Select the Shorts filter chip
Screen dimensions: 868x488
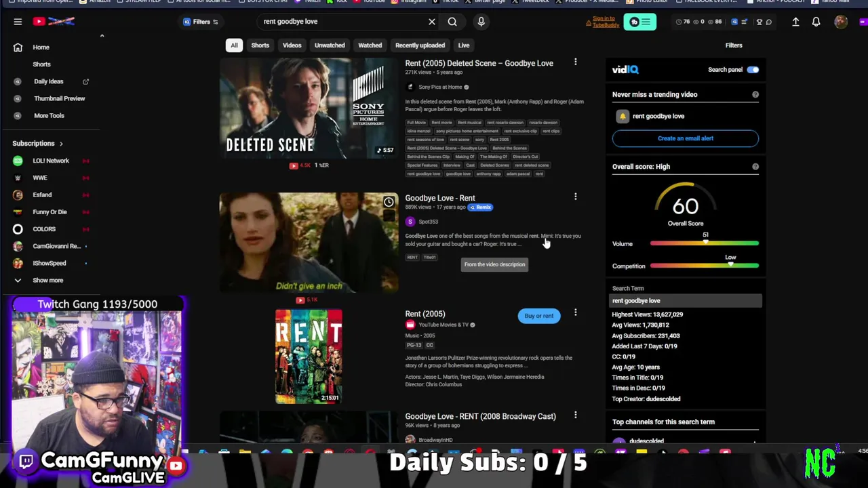point(260,45)
